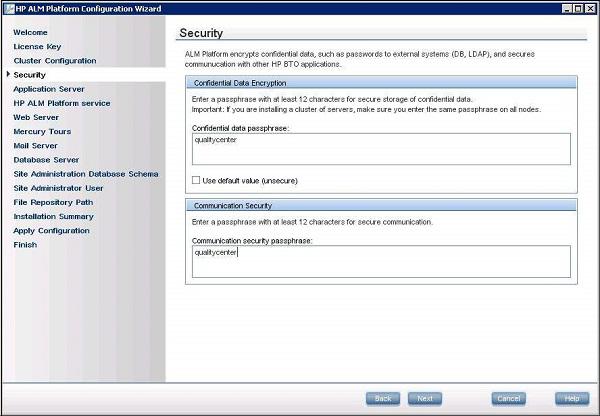Select the Welcome step in sidebar

pyautogui.click(x=30, y=32)
